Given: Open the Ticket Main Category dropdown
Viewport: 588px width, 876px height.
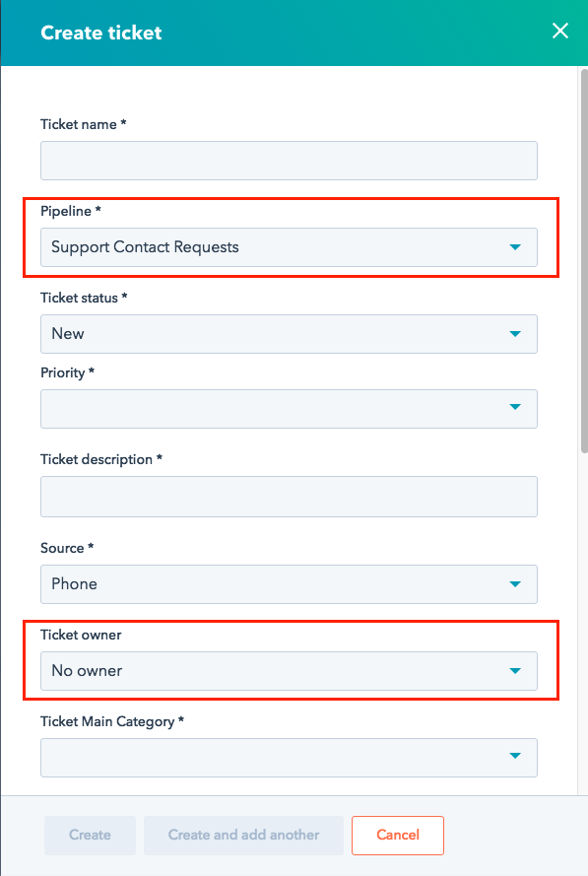Looking at the screenshot, I should [x=289, y=758].
